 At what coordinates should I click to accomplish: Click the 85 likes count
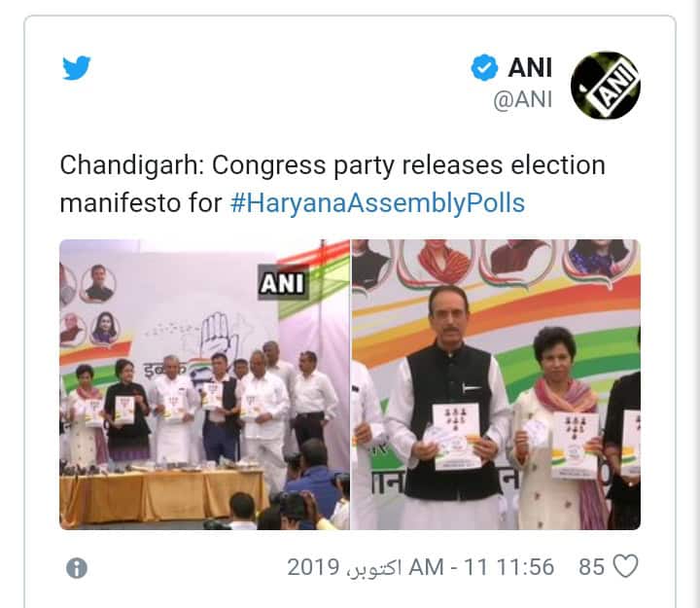coord(591,567)
